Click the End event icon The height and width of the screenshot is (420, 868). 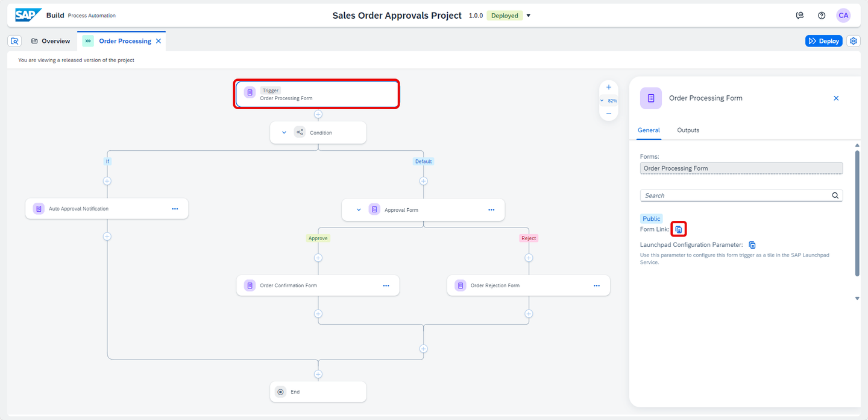[x=280, y=392]
